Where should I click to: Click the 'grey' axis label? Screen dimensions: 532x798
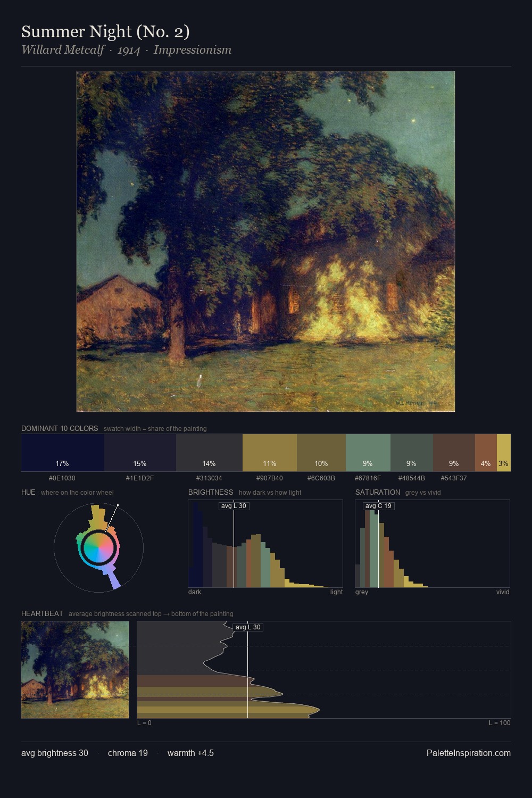point(362,592)
